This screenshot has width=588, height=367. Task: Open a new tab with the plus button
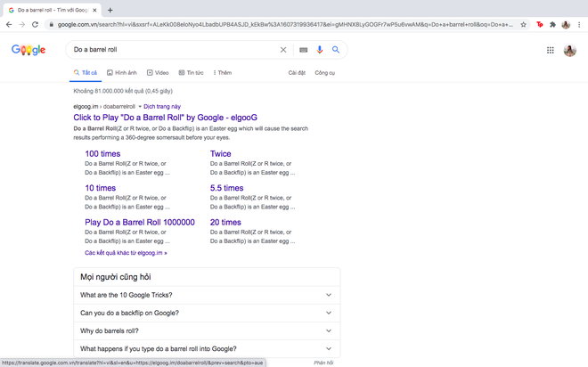tap(110, 10)
